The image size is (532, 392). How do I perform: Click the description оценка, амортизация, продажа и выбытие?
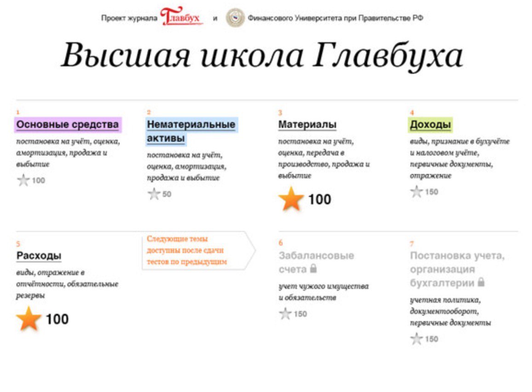click(186, 166)
